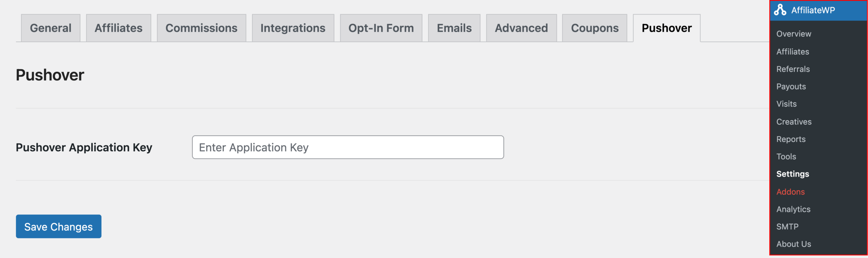Navigate to Referrals in the sidebar
Screen dimensions: 868x258
pos(792,69)
